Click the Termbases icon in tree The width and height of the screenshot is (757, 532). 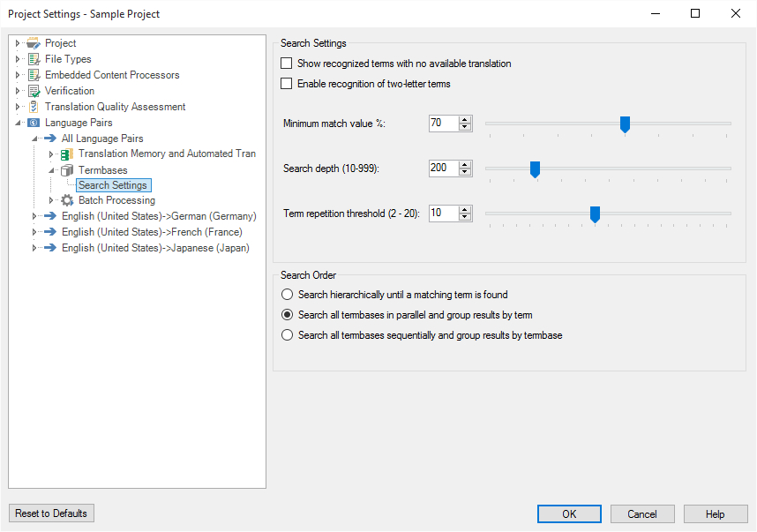point(67,170)
